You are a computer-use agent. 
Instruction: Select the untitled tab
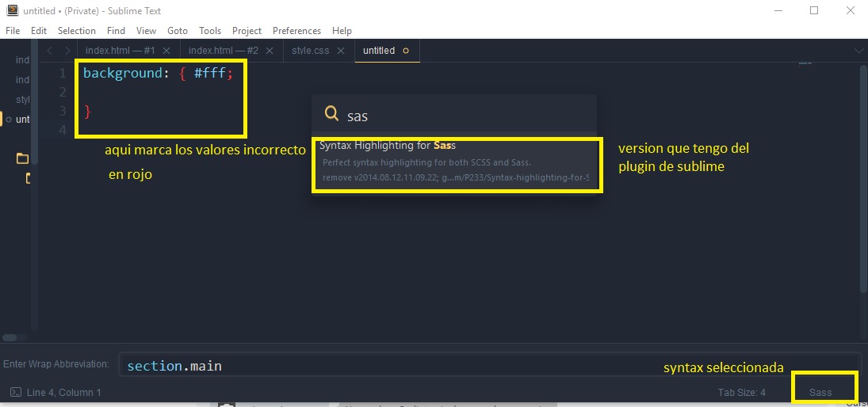pyautogui.click(x=379, y=51)
